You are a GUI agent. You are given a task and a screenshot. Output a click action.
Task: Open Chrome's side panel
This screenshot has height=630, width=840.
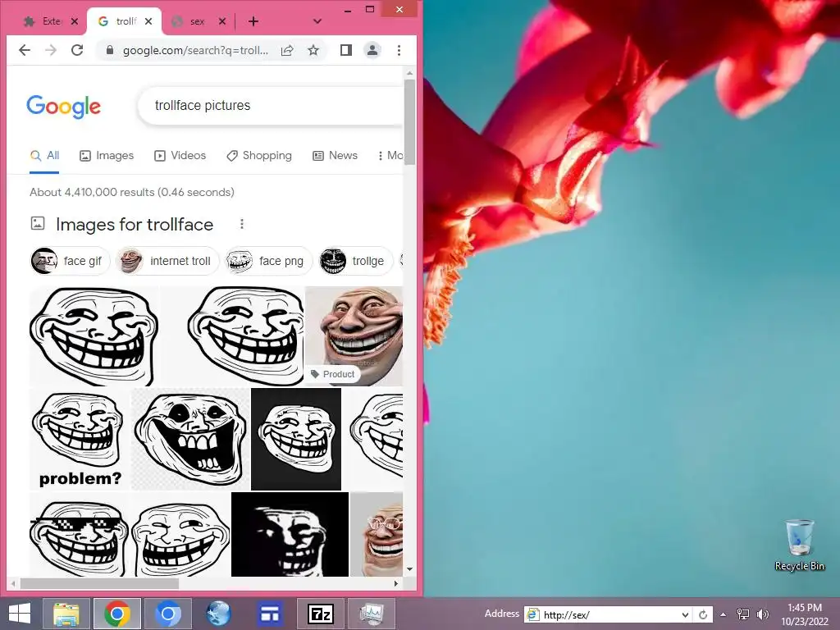point(346,50)
